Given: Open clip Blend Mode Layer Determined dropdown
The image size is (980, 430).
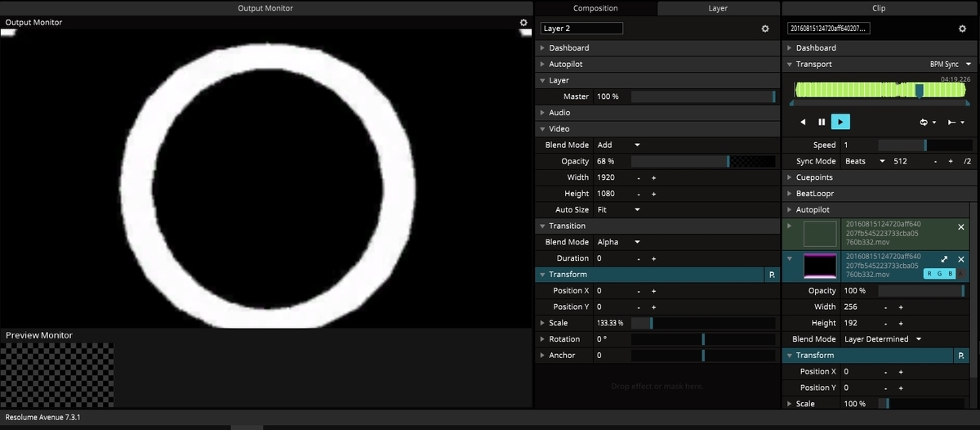Looking at the screenshot, I should [x=883, y=339].
